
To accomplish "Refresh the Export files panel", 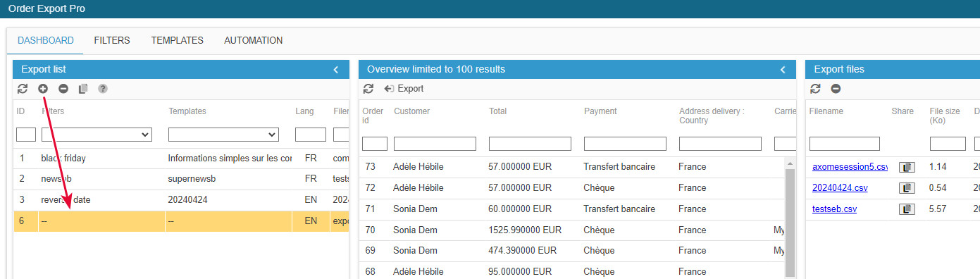I will coord(815,89).
